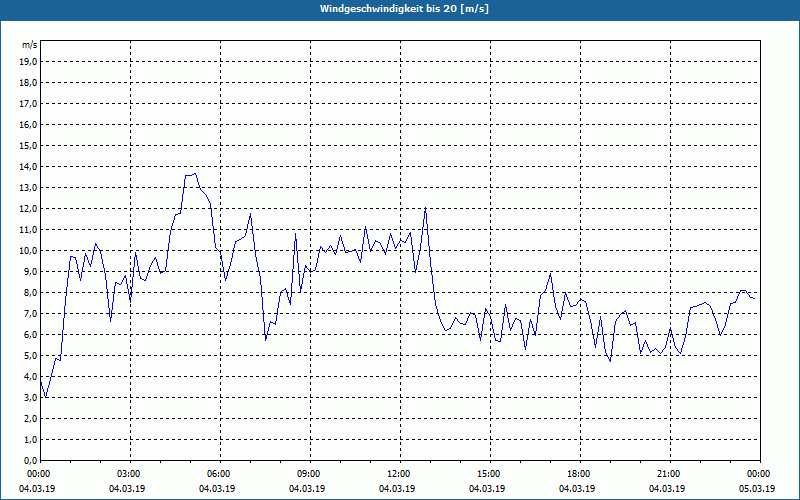This screenshot has width=800, height=500.
Task: Pick the "18:00" time label
Action: pyautogui.click(x=579, y=474)
